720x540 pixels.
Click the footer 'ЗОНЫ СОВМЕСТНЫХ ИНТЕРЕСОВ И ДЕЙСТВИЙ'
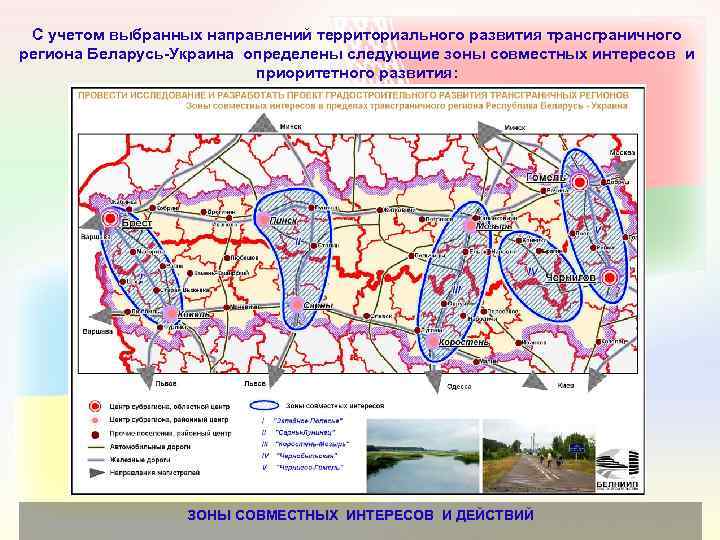360,515
